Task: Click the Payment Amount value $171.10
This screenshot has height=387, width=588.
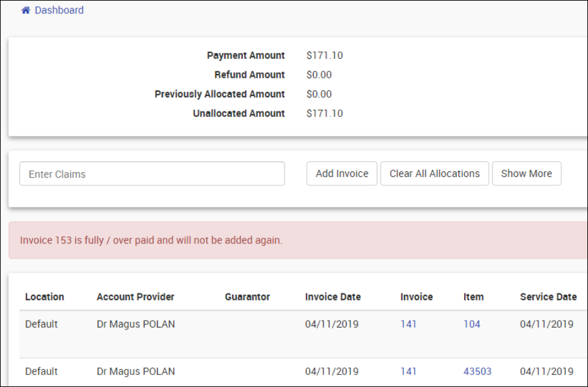Action: coord(324,55)
